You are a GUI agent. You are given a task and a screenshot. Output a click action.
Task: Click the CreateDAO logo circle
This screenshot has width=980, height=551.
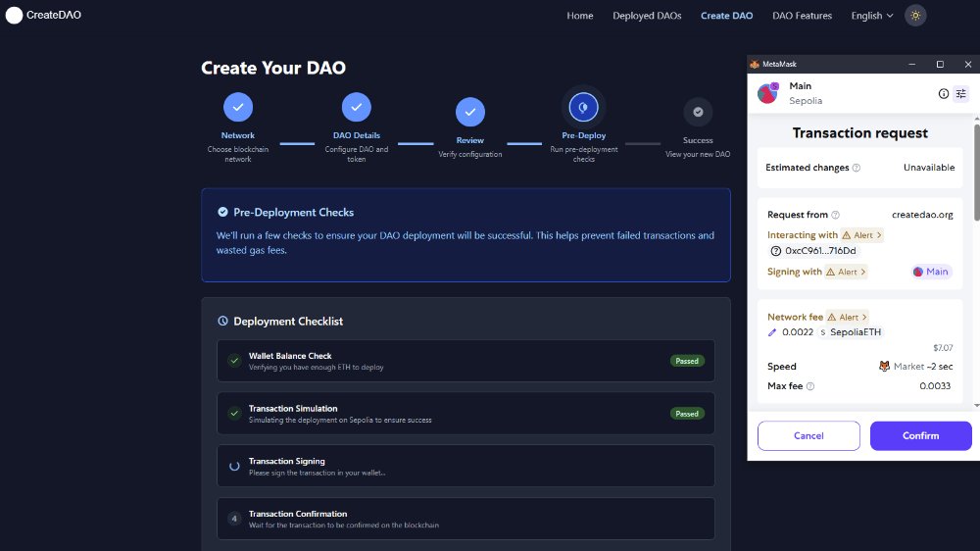click(x=14, y=15)
